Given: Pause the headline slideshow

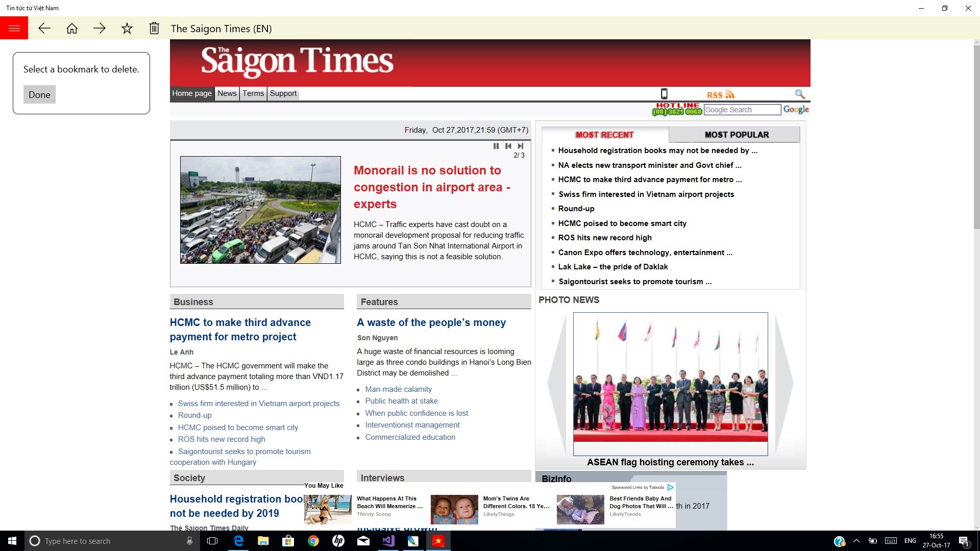Looking at the screenshot, I should 496,146.
